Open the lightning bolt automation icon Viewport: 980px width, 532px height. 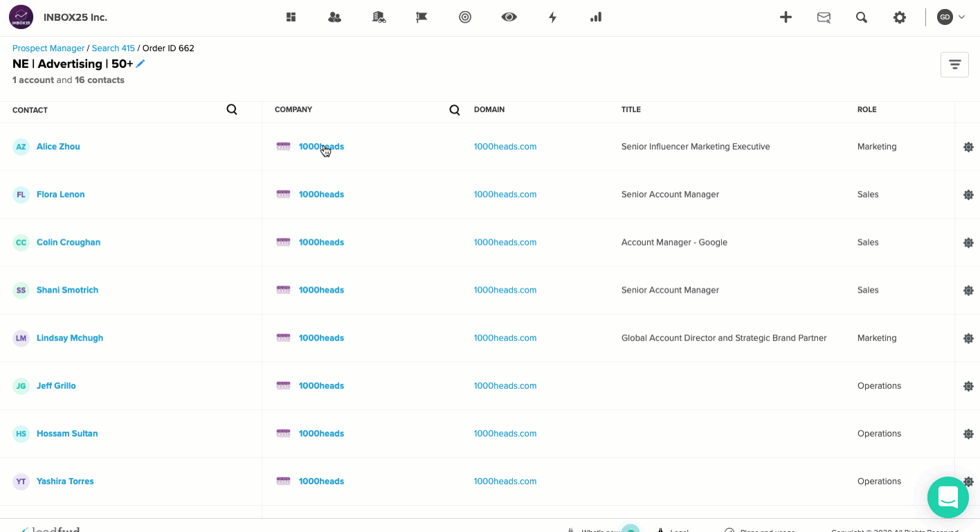pyautogui.click(x=552, y=17)
